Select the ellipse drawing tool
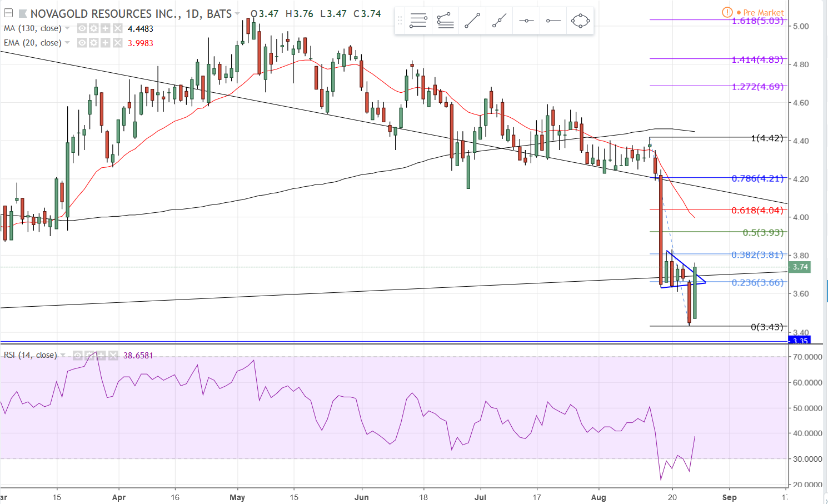Screen dimensions: 828x504 580,21
